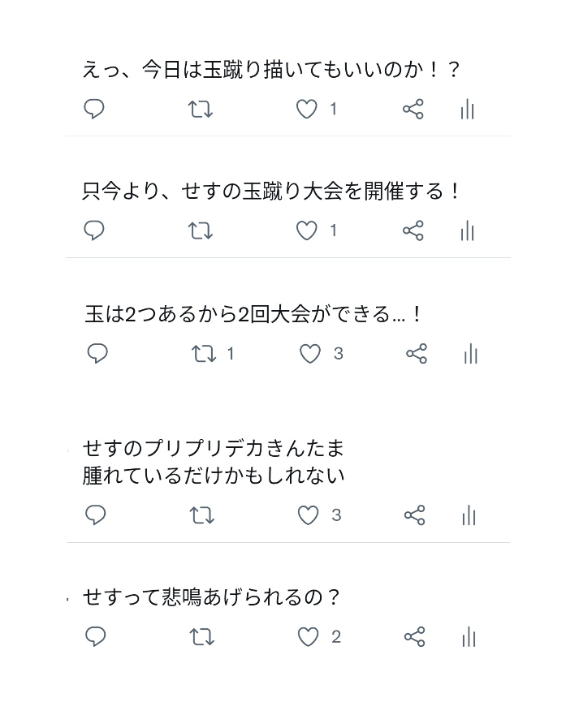View analytics for 悲鳴あげられるの tweet
The height and width of the screenshot is (728, 566).
click(x=469, y=637)
